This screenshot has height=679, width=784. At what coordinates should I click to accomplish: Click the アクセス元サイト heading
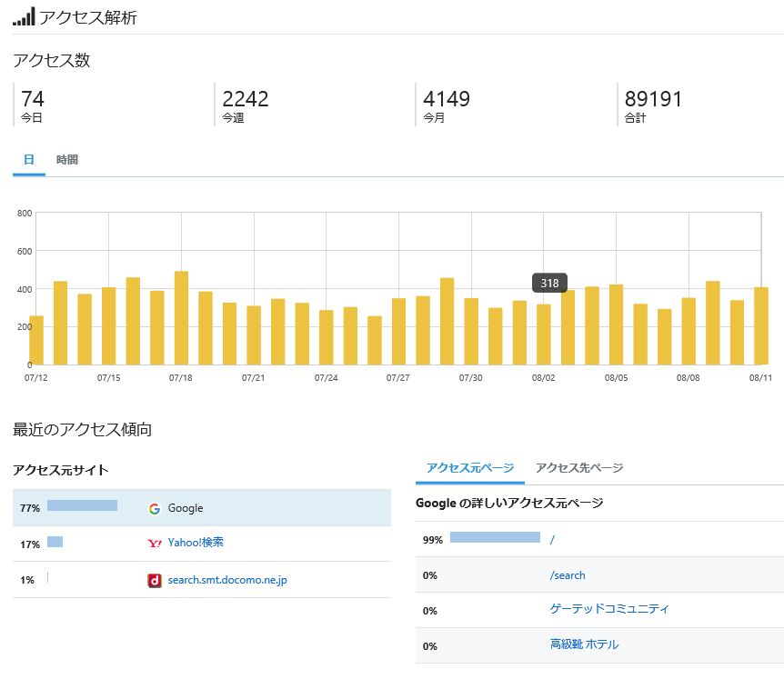[61, 470]
